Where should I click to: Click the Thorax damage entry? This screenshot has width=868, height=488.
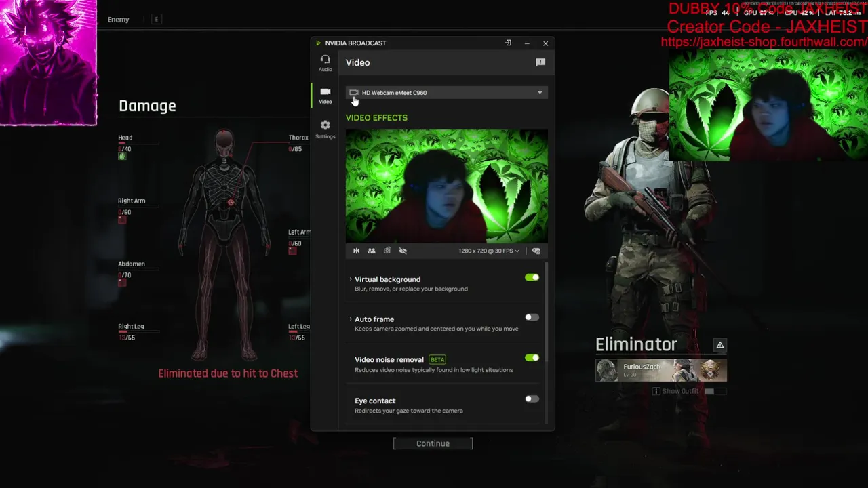point(298,143)
